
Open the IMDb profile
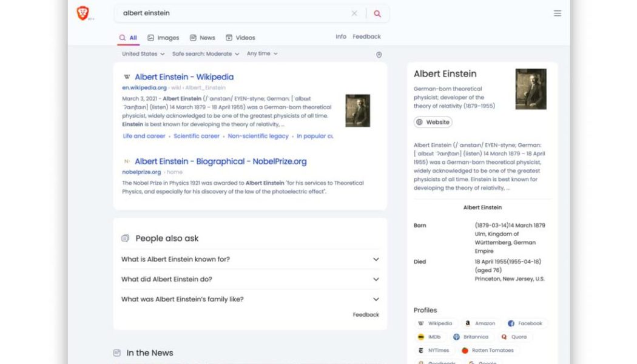pos(431,337)
